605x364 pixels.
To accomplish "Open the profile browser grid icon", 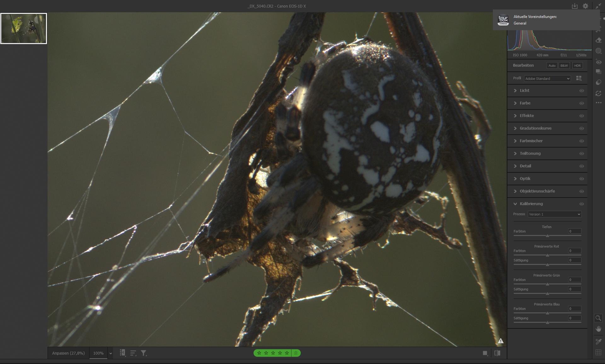I will 579,78.
